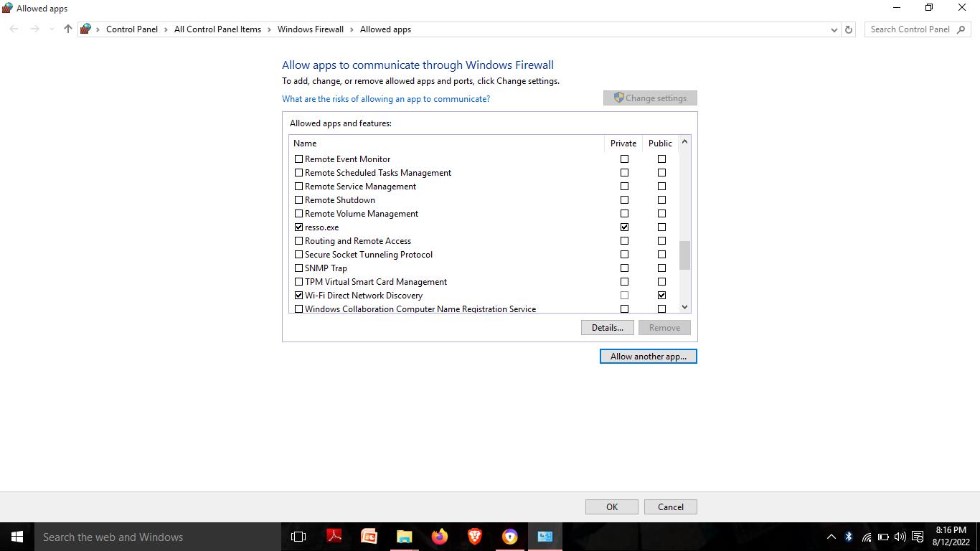Open recent locations dropdown arrow
The height and width of the screenshot is (551, 980).
click(52, 29)
